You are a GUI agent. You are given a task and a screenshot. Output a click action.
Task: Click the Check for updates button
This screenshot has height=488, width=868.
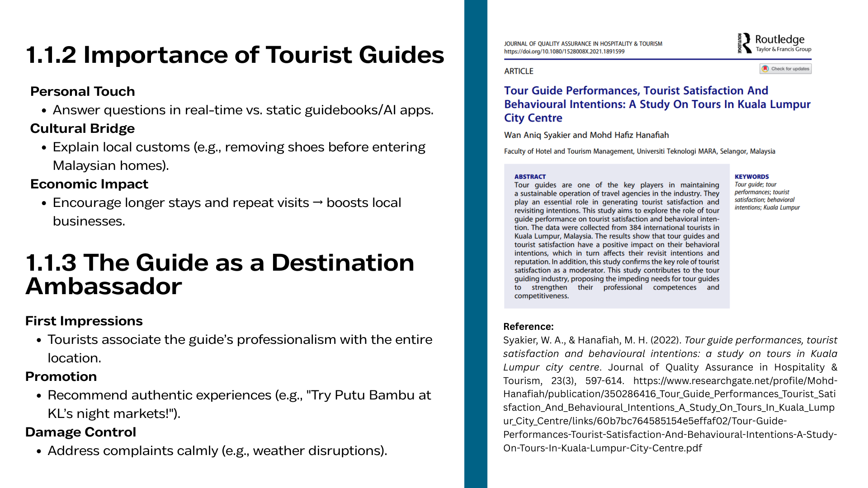[786, 69]
